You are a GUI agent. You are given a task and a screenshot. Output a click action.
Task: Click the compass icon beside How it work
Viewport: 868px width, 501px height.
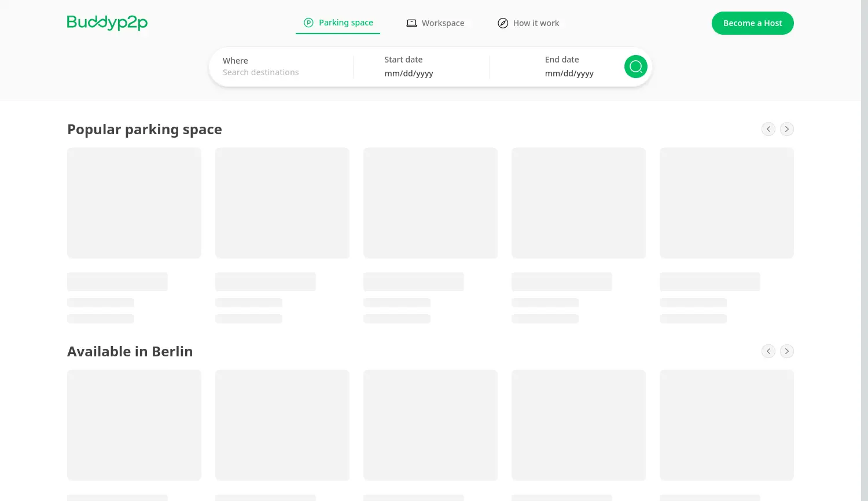pos(503,23)
